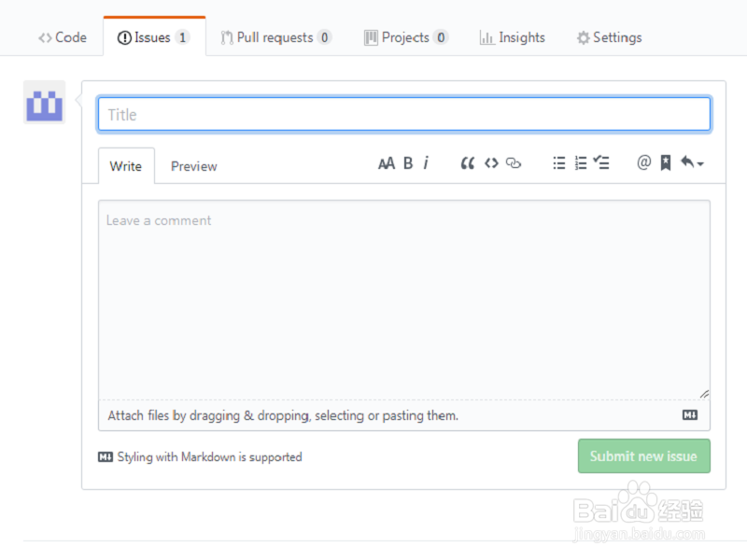Apply italic formatting

tap(426, 162)
